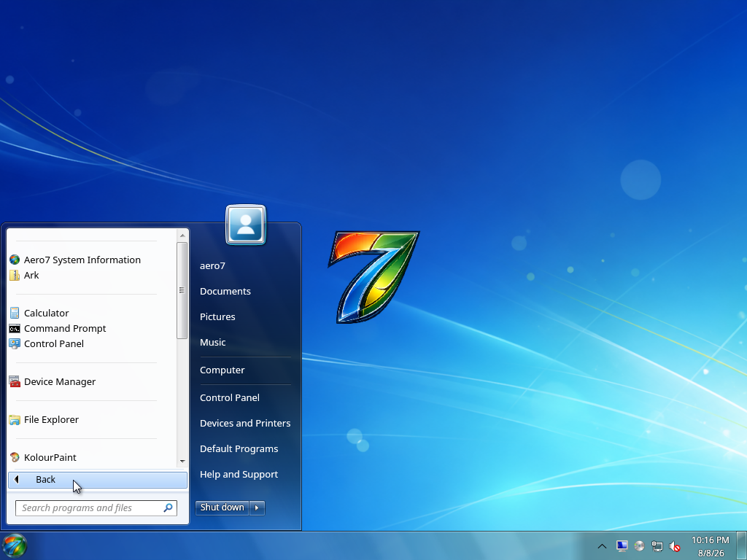This screenshot has width=747, height=560.
Task: Click the program list scrollbar thumb
Action: pyautogui.click(x=182, y=290)
